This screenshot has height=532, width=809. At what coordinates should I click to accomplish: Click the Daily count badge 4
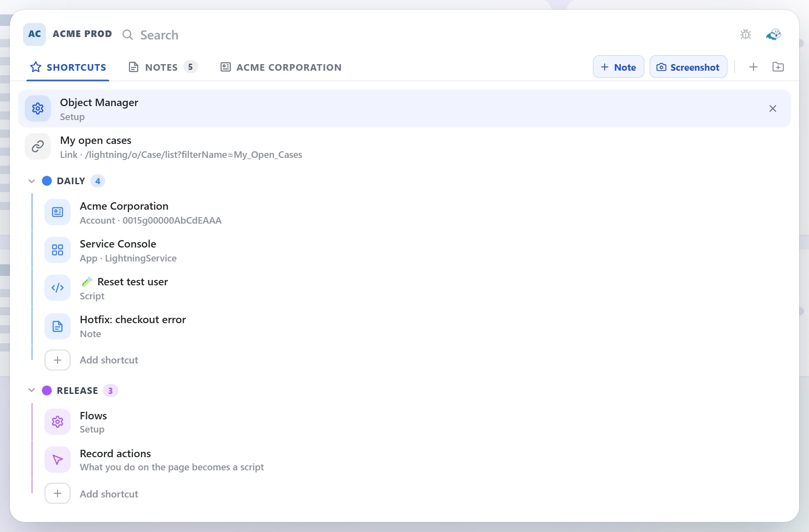tap(98, 181)
